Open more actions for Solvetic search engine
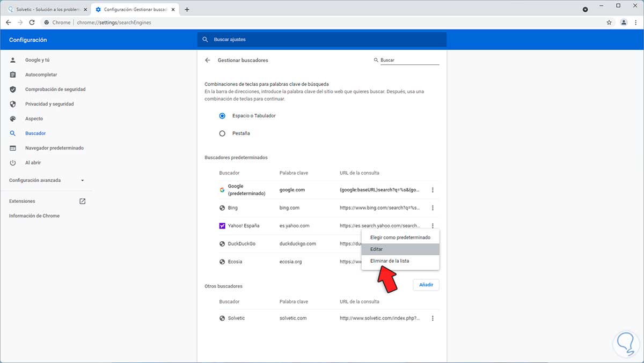The width and height of the screenshot is (644, 363). [x=433, y=318]
